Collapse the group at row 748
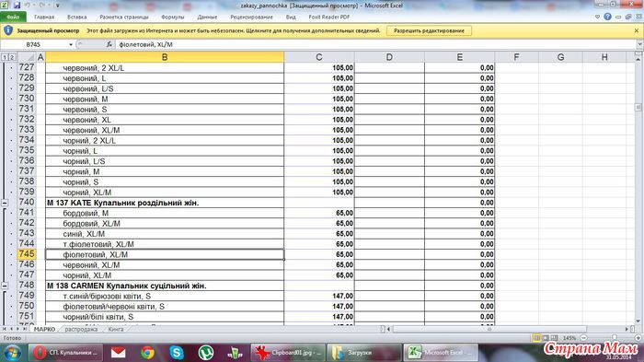Screen dimensions: 644x362 [x=5, y=286]
